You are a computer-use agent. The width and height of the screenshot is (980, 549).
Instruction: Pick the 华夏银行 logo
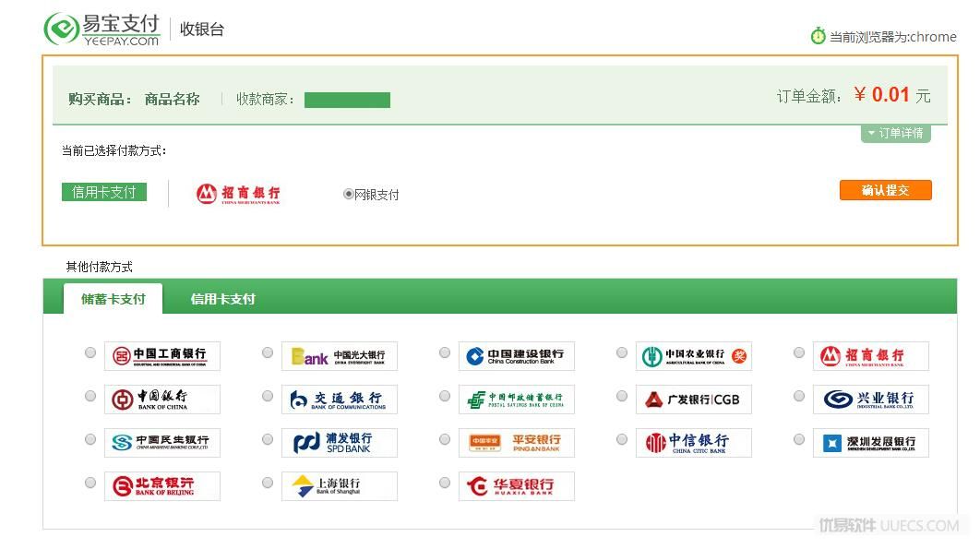pyautogui.click(x=516, y=486)
